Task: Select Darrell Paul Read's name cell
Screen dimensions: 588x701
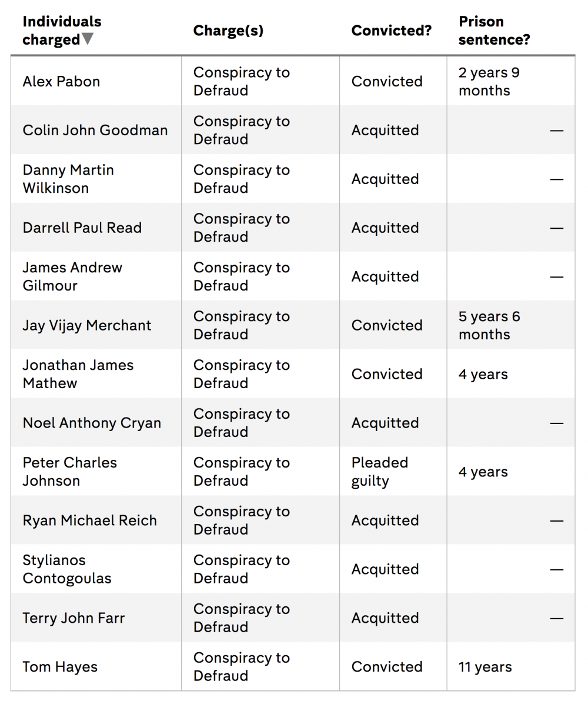Action: pos(82,228)
